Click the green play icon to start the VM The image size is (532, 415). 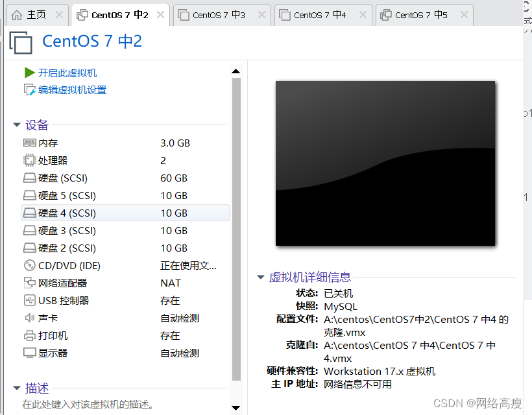point(29,73)
